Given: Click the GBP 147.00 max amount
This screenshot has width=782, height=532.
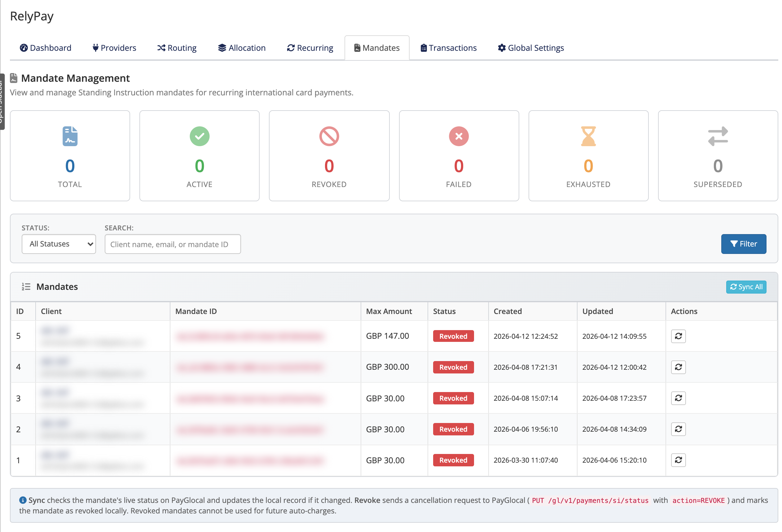Looking at the screenshot, I should pos(387,336).
